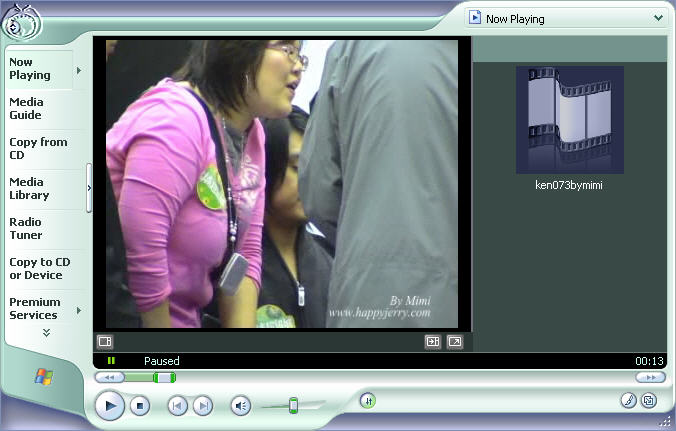Click the ken073bymimi playlist item title
676x431 pixels.
click(x=569, y=185)
